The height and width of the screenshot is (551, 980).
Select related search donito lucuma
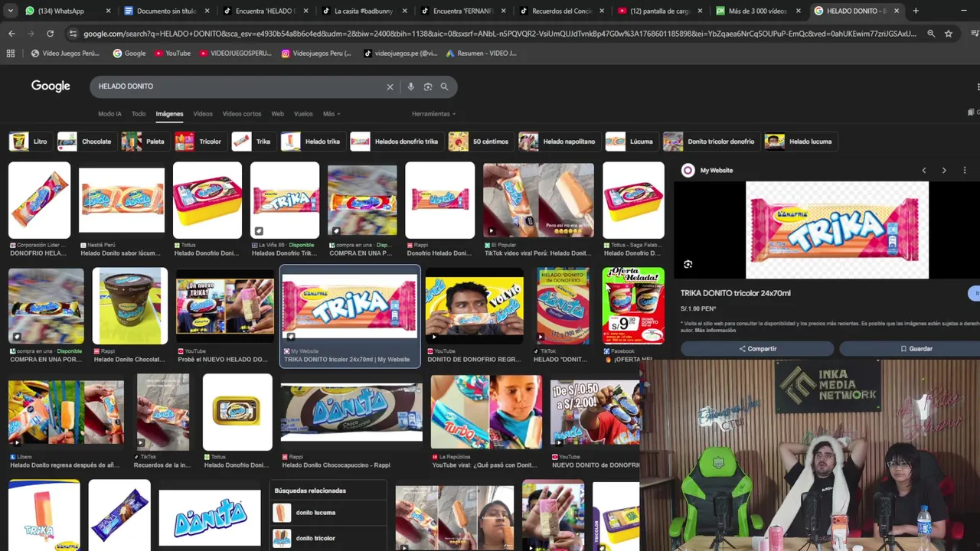coord(329,513)
